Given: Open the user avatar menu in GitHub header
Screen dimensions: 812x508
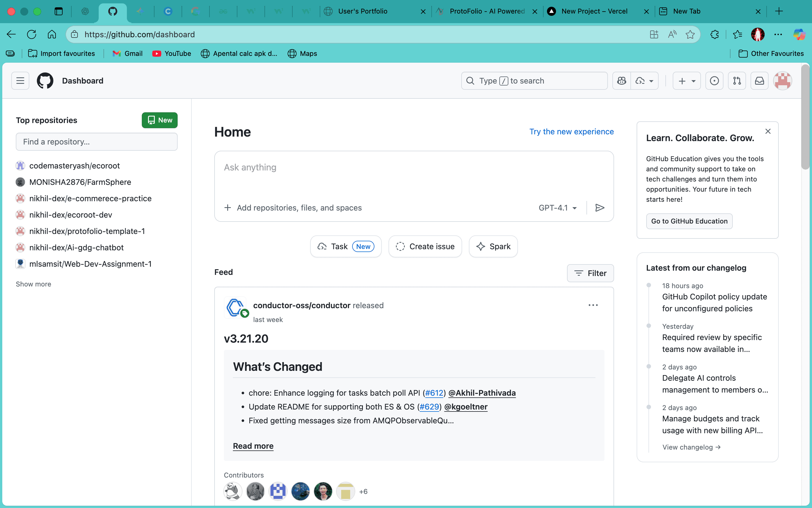Looking at the screenshot, I should tap(782, 81).
